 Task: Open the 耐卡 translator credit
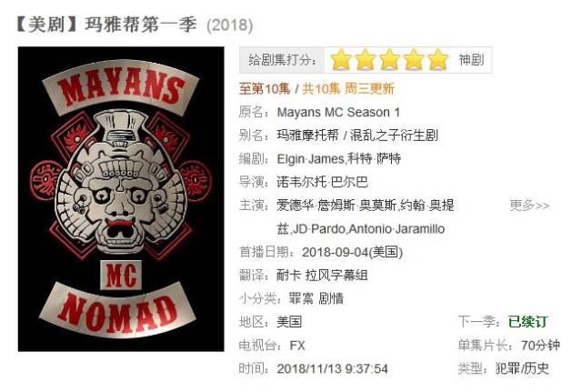(288, 275)
